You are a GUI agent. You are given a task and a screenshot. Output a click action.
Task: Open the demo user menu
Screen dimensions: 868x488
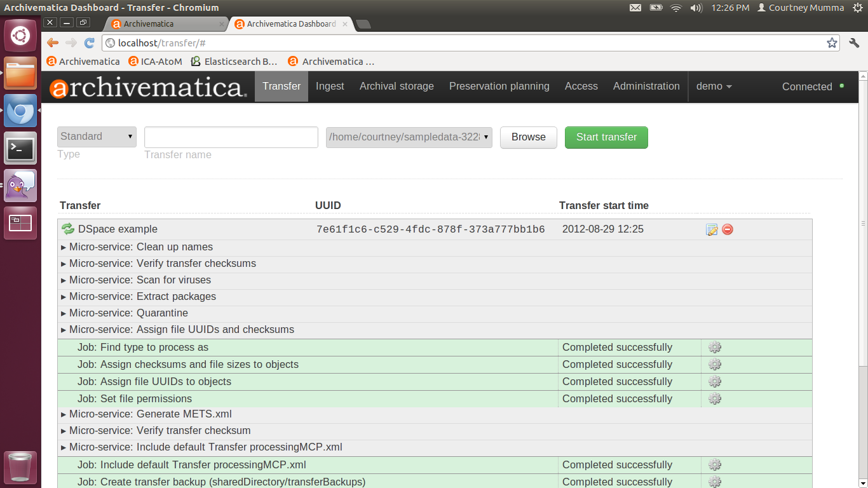pos(714,86)
